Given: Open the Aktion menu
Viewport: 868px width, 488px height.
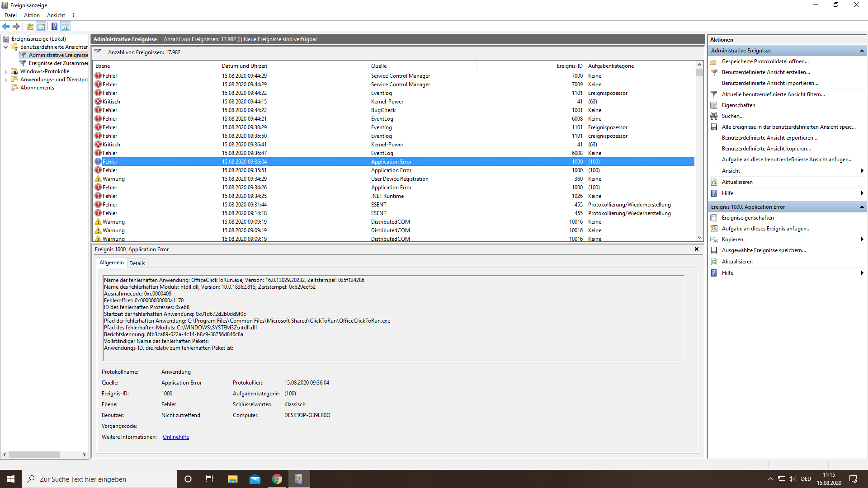Looking at the screenshot, I should click(x=32, y=15).
